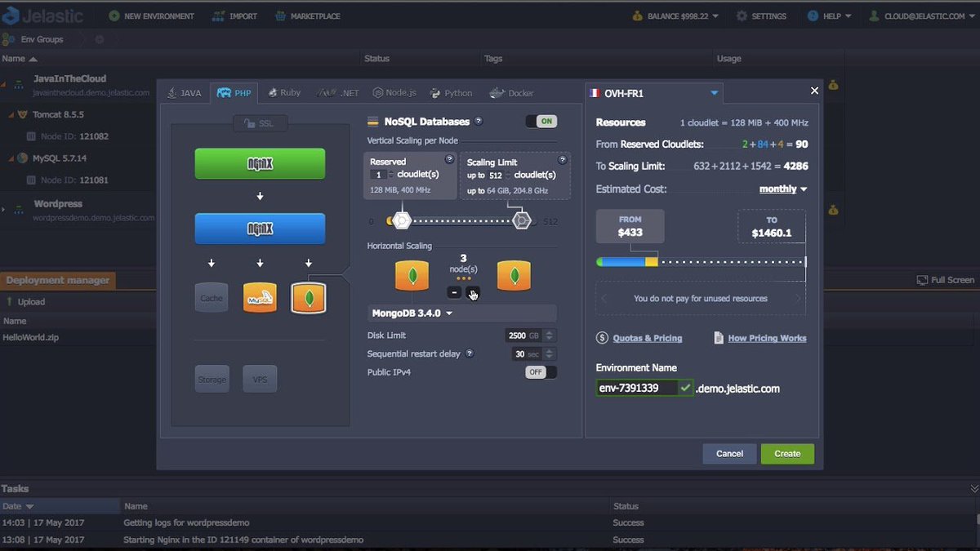Open Settings in top bar
The width and height of the screenshot is (980, 551).
pyautogui.click(x=761, y=16)
